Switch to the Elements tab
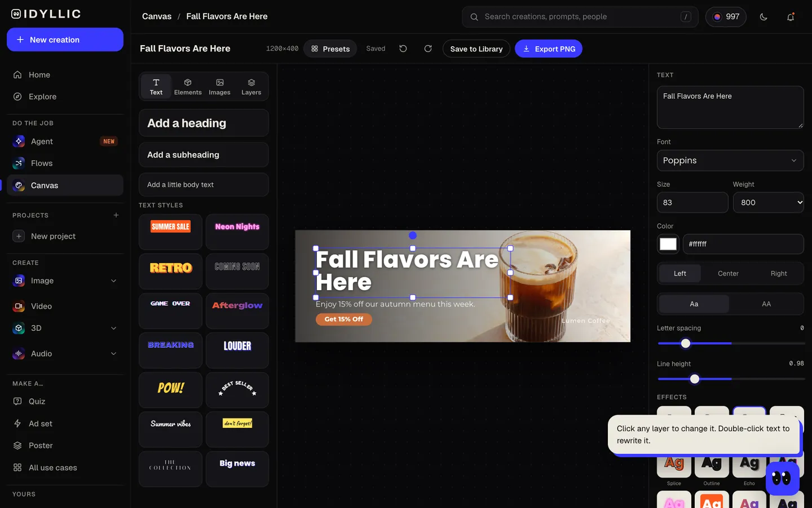The width and height of the screenshot is (812, 508). (x=188, y=86)
